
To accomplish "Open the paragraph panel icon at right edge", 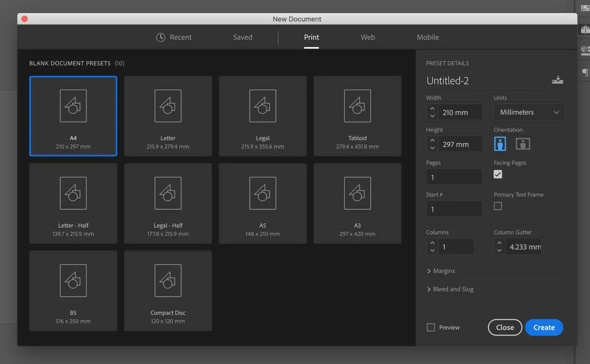I will click(x=585, y=72).
